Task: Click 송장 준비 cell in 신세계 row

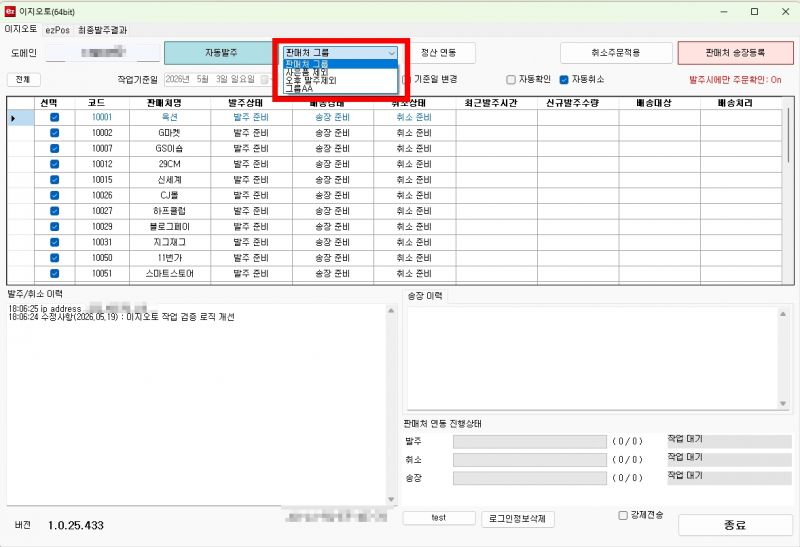Action: tap(333, 180)
